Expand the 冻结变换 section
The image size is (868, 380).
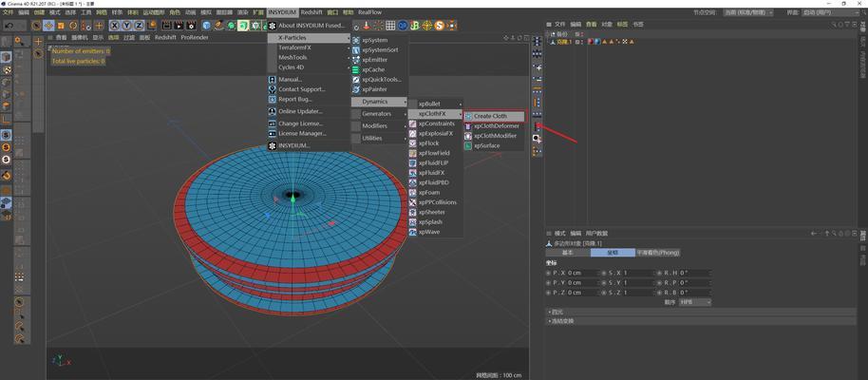(701, 321)
